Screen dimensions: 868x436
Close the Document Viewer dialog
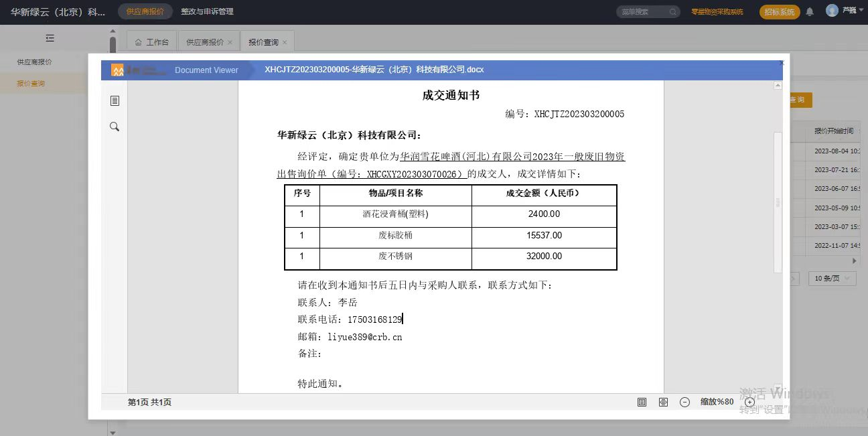781,62
